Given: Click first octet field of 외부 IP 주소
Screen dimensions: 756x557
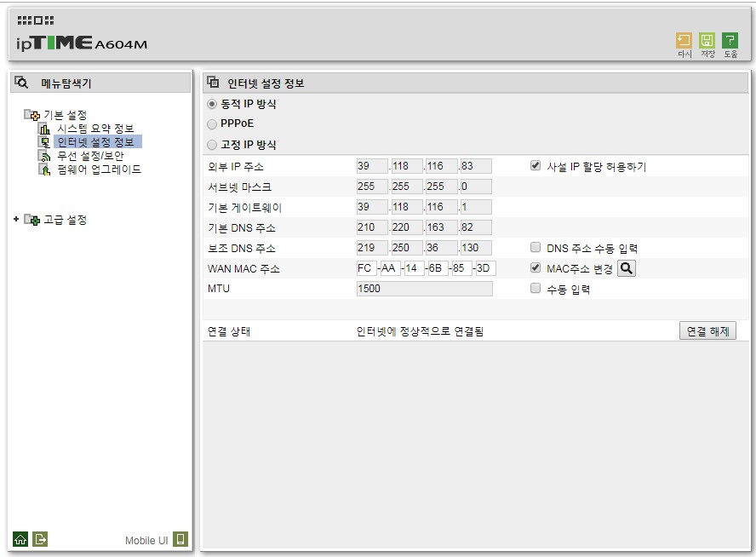Looking at the screenshot, I should point(372,166).
